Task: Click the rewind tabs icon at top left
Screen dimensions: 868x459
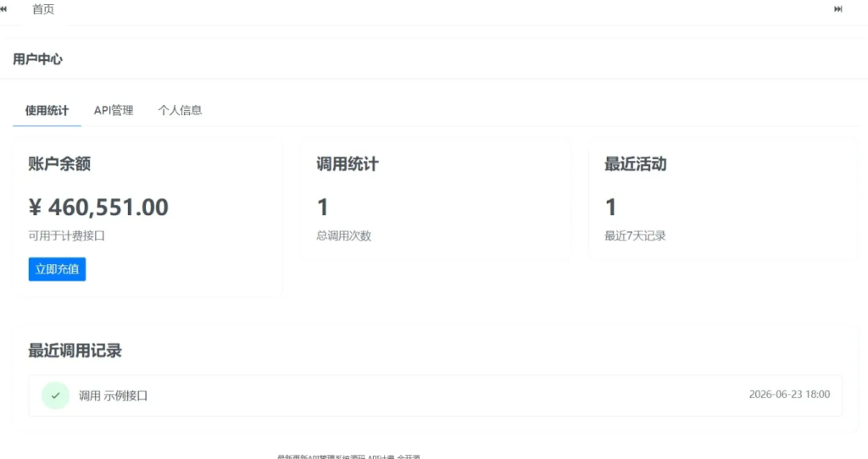Action: [x=3, y=8]
